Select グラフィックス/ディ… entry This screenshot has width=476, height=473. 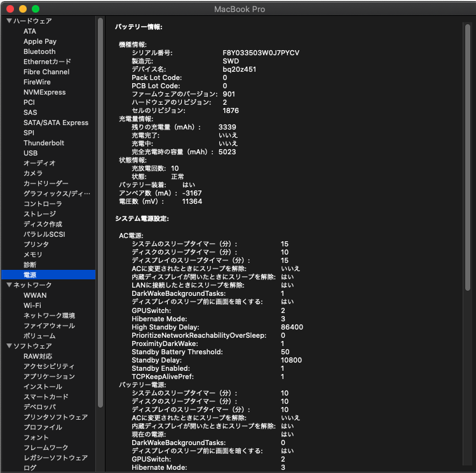point(57,194)
